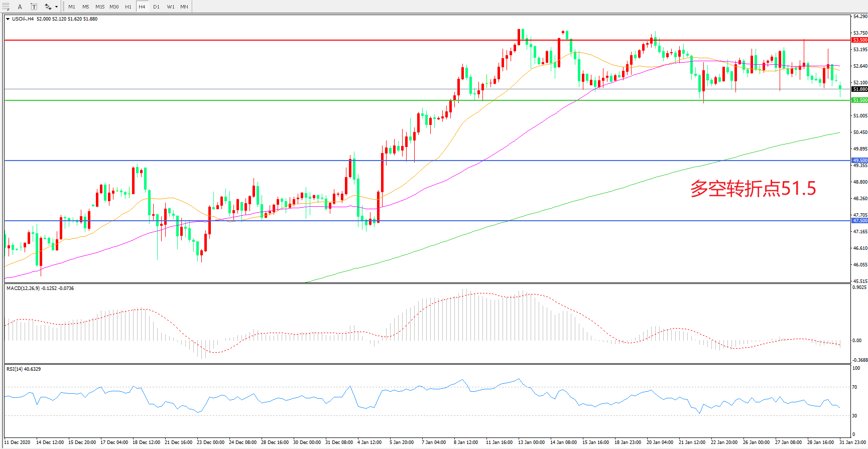Viewport: 868px width, 449px height.
Task: Switch chart to M15 timeframe
Action: click(100, 7)
